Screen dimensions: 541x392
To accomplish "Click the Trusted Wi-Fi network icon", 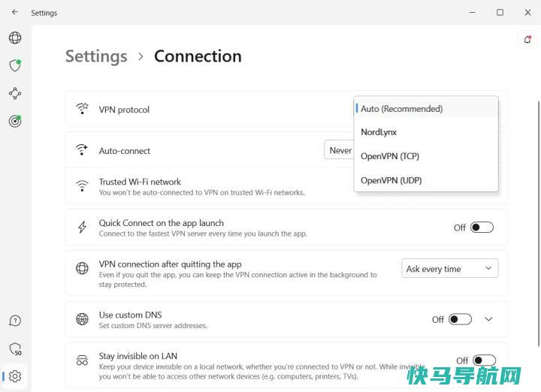I will coord(82,185).
